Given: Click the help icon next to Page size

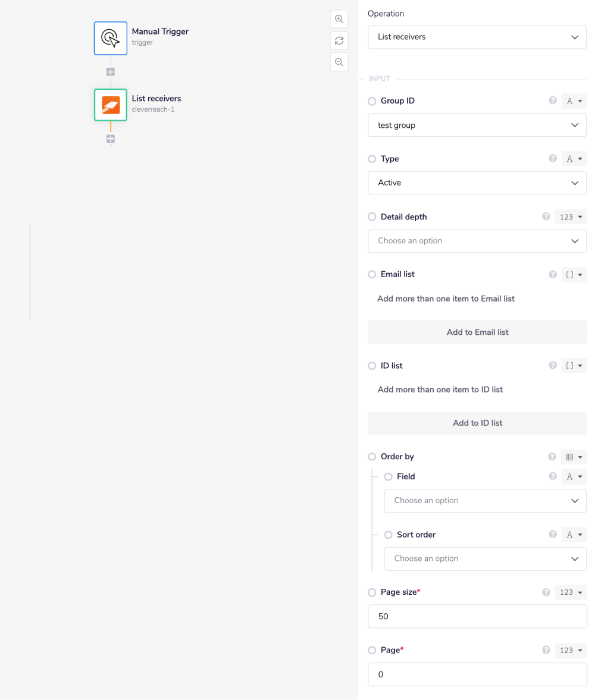Looking at the screenshot, I should click(546, 592).
